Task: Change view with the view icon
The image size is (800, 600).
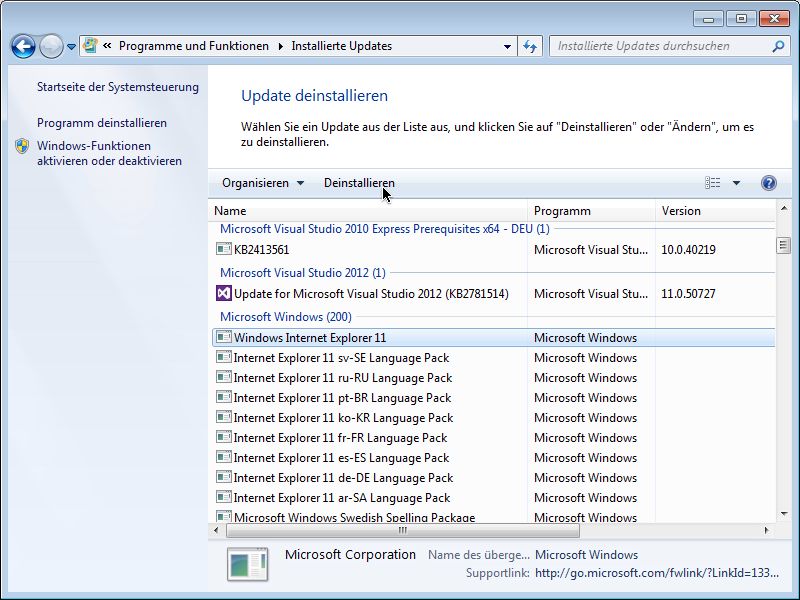Action: pos(713,183)
